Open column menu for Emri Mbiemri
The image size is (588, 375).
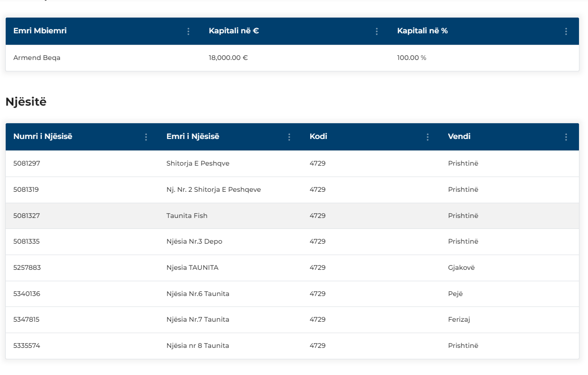(188, 31)
